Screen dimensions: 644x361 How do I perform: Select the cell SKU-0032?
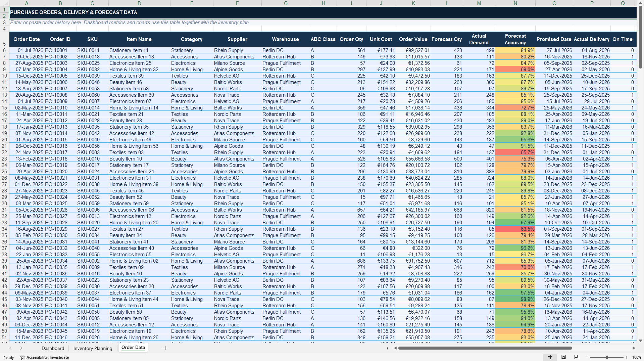(x=92, y=70)
